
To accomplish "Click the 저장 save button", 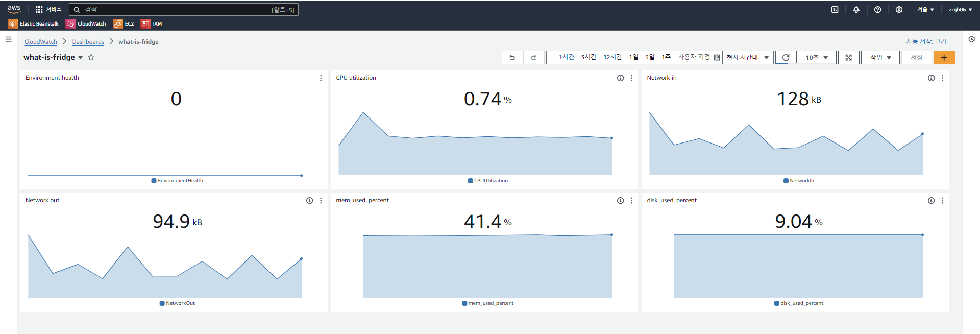I will pyautogui.click(x=917, y=58).
